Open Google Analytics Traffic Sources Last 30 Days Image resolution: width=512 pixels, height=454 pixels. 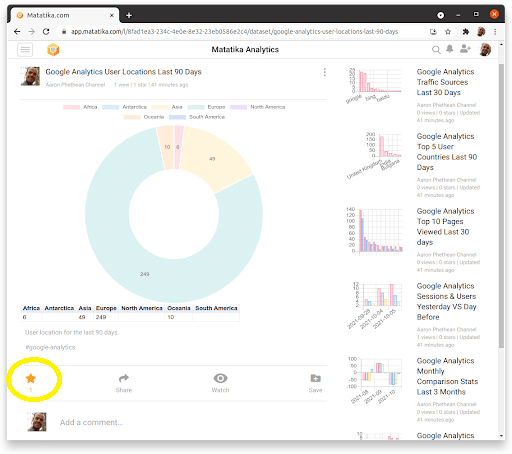(x=445, y=82)
